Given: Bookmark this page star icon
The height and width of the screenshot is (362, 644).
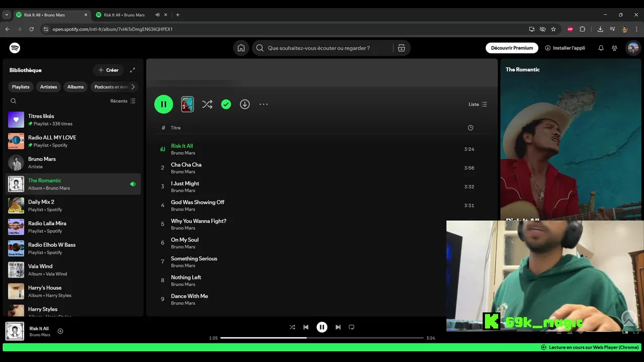Looking at the screenshot, I should pos(553,29).
